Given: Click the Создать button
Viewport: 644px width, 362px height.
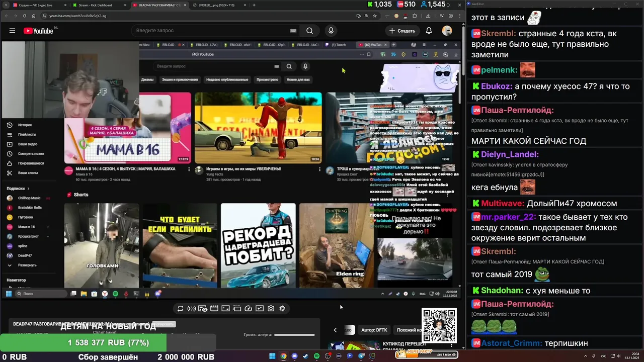Looking at the screenshot, I should point(402,31).
